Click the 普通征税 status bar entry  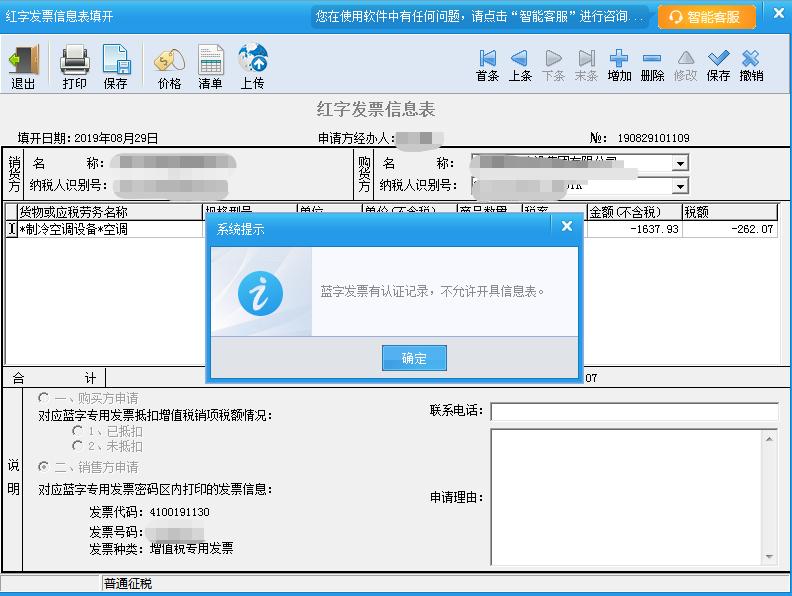point(128,584)
